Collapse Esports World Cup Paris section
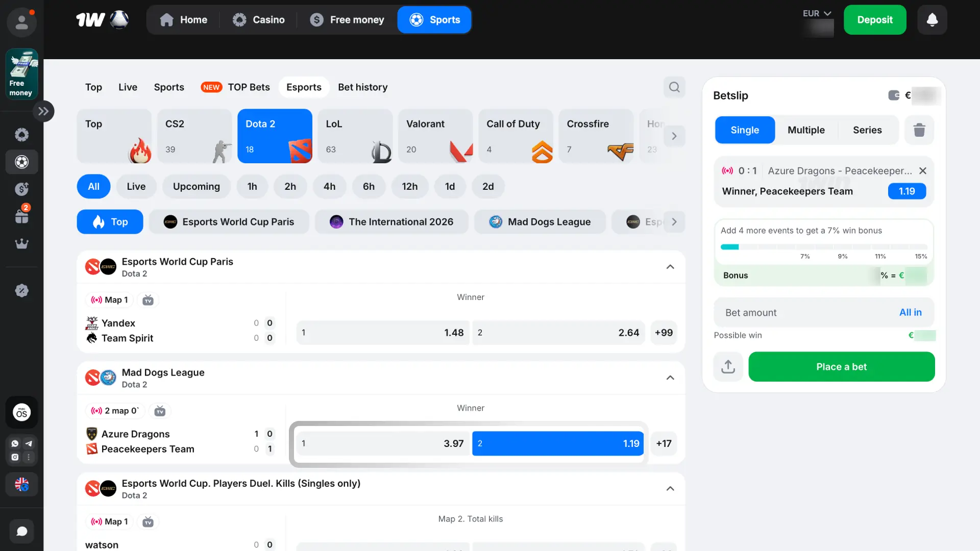 click(670, 267)
